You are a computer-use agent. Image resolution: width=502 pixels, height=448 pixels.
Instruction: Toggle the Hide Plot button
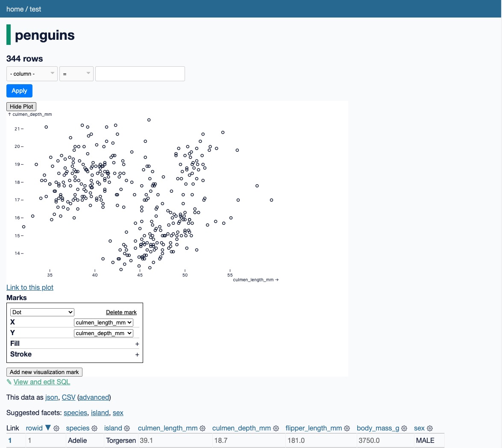[21, 106]
